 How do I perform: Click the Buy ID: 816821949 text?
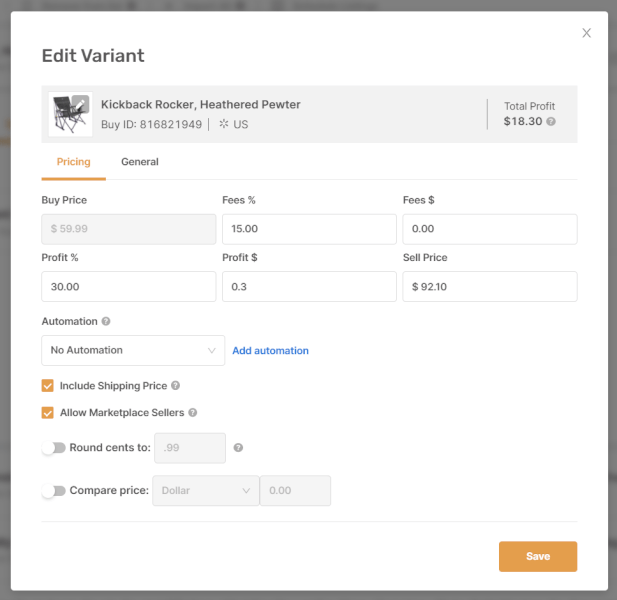[x=151, y=124]
